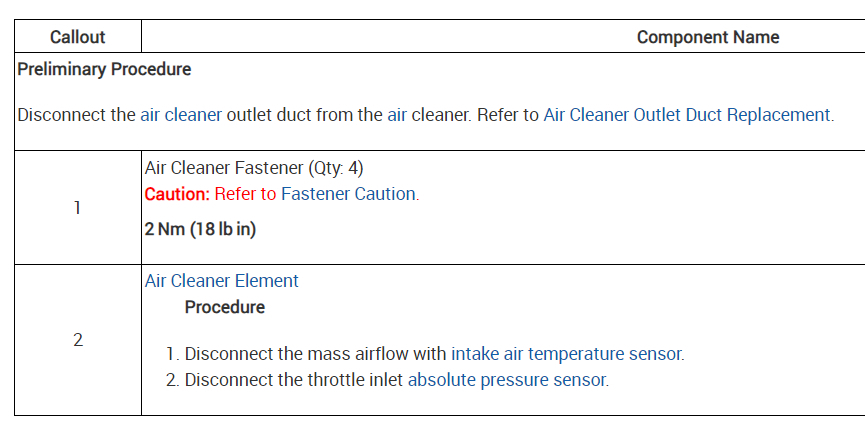Select the callout number 1 cell
865x435 pixels.
(77, 208)
